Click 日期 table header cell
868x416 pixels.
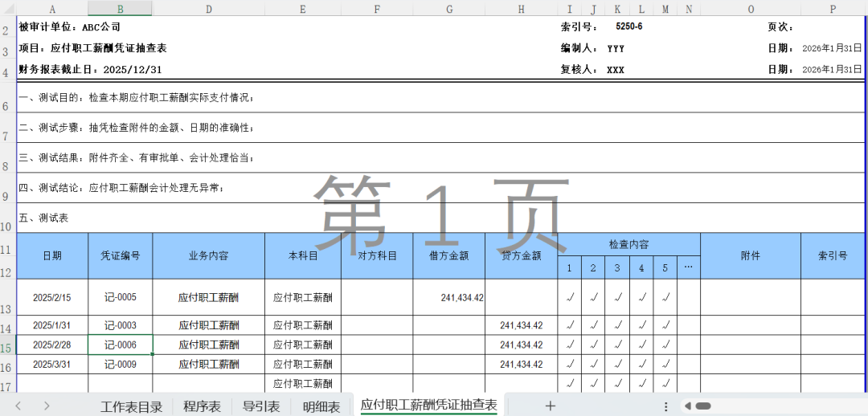pos(52,255)
